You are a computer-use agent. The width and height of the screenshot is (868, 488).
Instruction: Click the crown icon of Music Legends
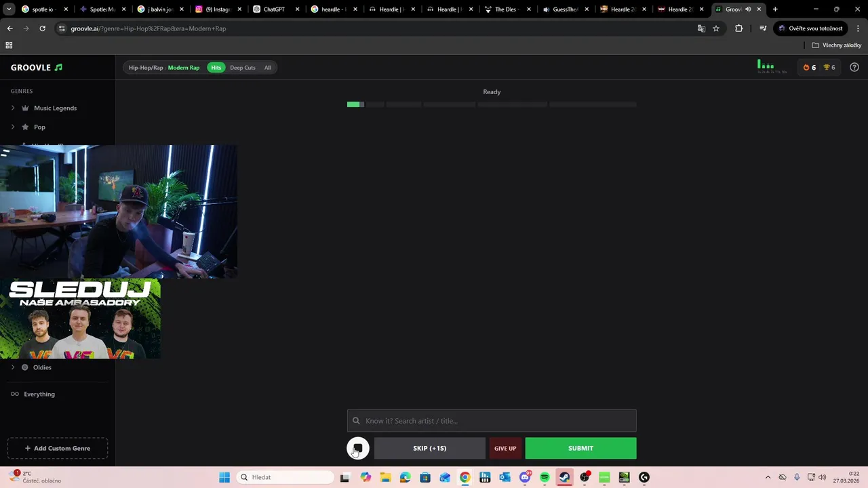[25, 108]
